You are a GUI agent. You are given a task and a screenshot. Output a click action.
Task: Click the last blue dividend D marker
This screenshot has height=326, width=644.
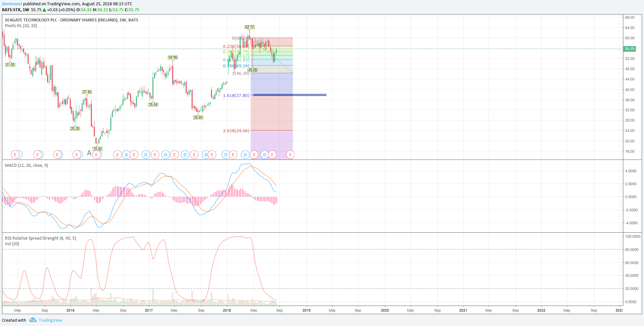(x=265, y=154)
